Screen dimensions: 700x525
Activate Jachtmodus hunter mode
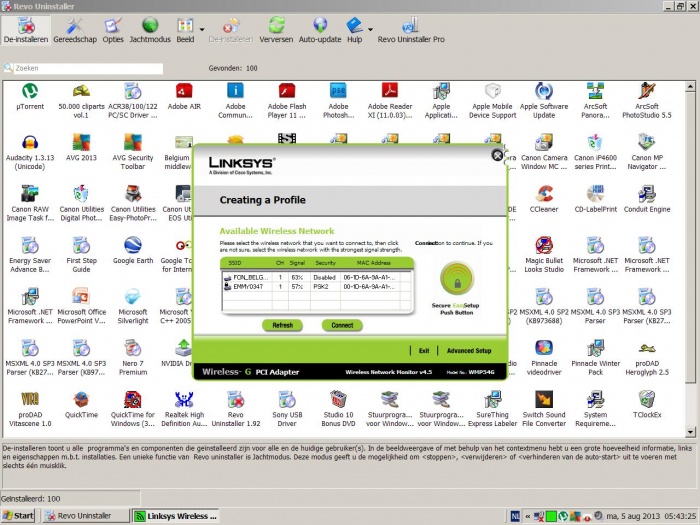pyautogui.click(x=150, y=30)
